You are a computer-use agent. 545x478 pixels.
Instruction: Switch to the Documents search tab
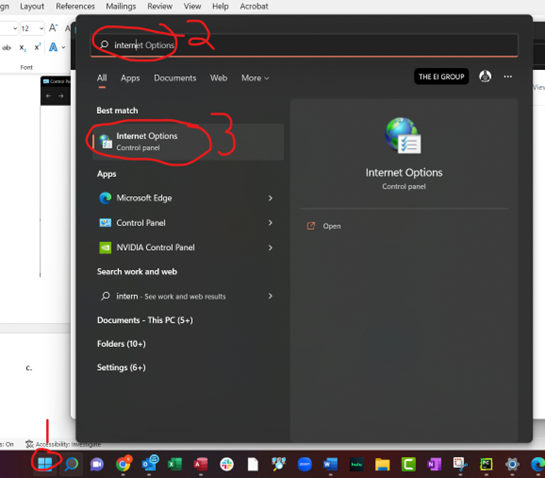pos(175,78)
